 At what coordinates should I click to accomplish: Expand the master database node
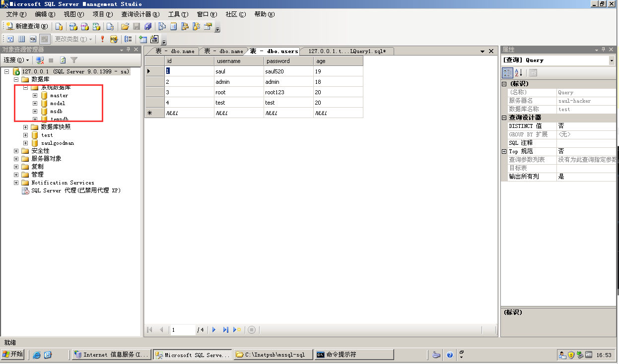35,95
